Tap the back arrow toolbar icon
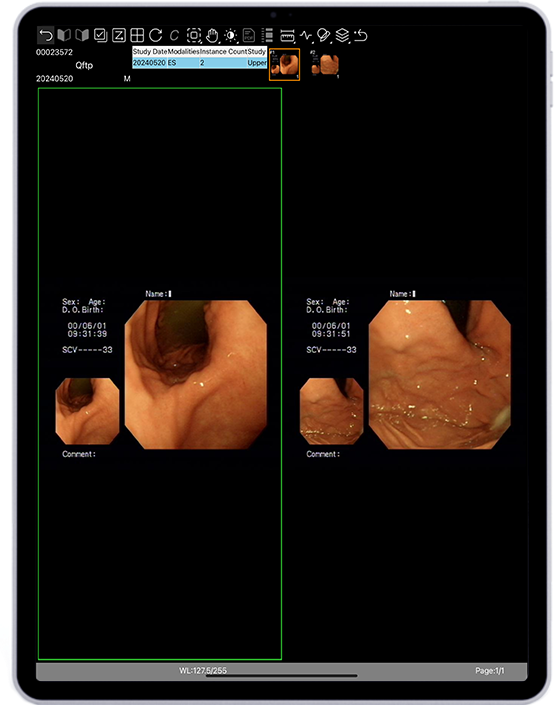This screenshot has width=554, height=705. tap(45, 35)
